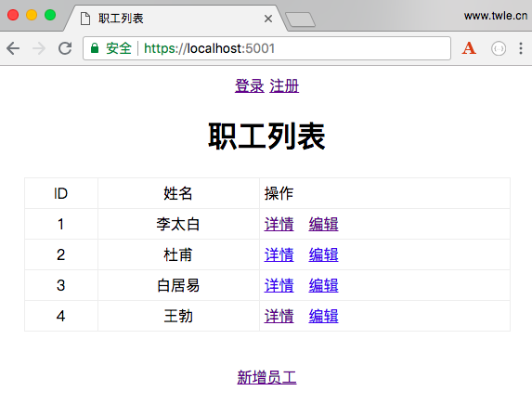Viewport: 532px width, 404px height.
Task: Click 编辑 for 白居易
Action: (323, 285)
